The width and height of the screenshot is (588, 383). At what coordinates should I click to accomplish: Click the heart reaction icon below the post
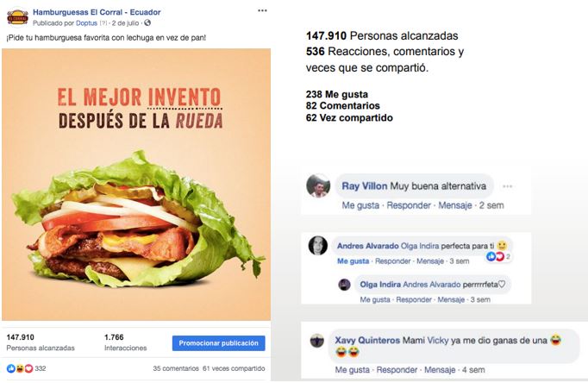[28, 368]
